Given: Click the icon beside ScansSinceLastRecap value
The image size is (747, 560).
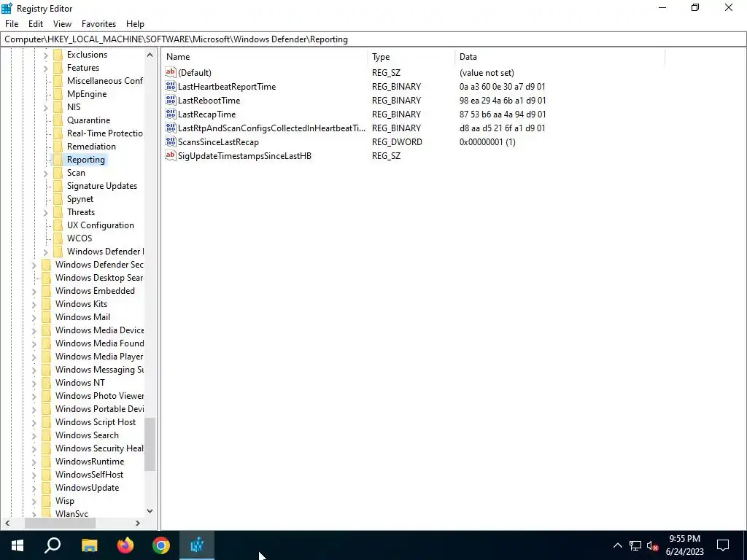Looking at the screenshot, I should coord(171,141).
